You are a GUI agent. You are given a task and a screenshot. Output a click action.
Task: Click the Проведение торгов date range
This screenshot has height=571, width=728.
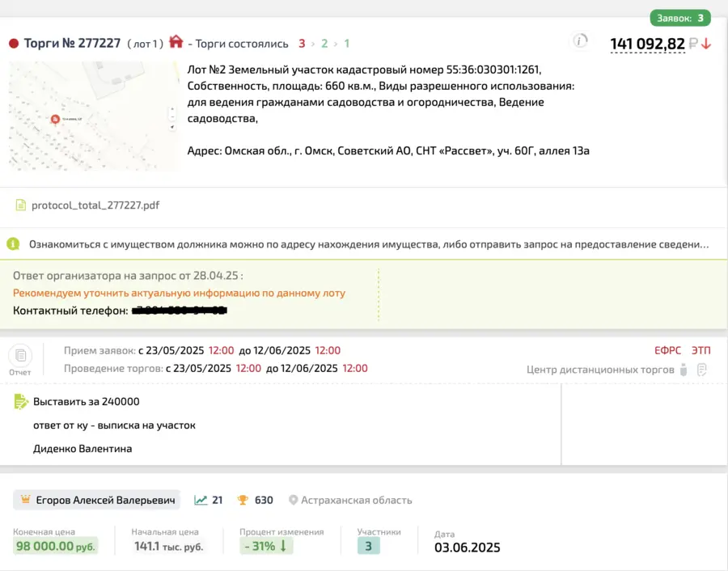(266, 368)
